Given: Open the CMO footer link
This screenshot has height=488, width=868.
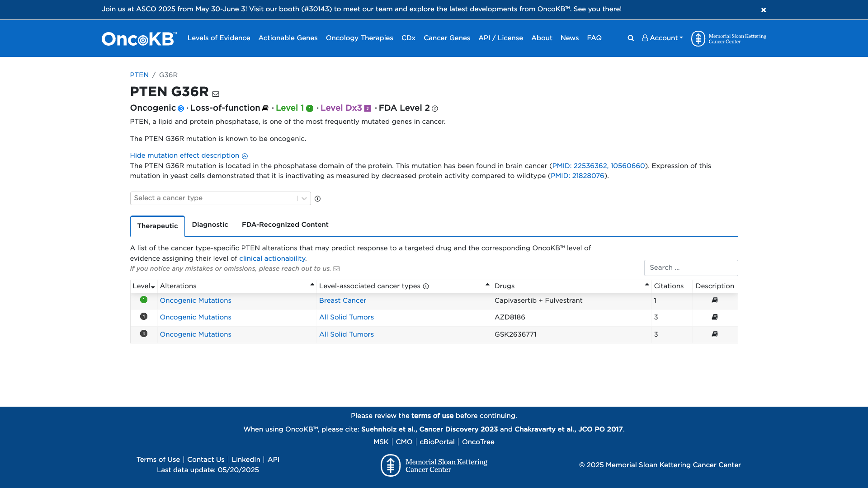Looking at the screenshot, I should 404,442.
